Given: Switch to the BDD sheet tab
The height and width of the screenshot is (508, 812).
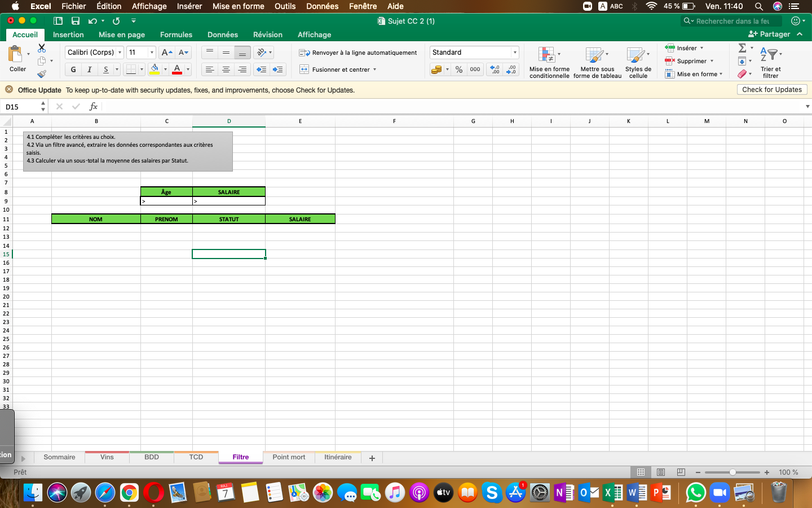Looking at the screenshot, I should pos(152,457).
